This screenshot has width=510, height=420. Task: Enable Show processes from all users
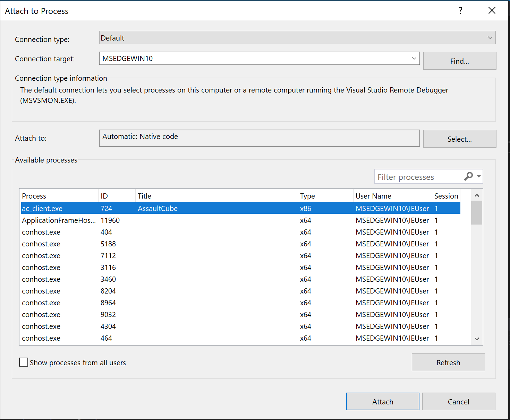pos(24,362)
